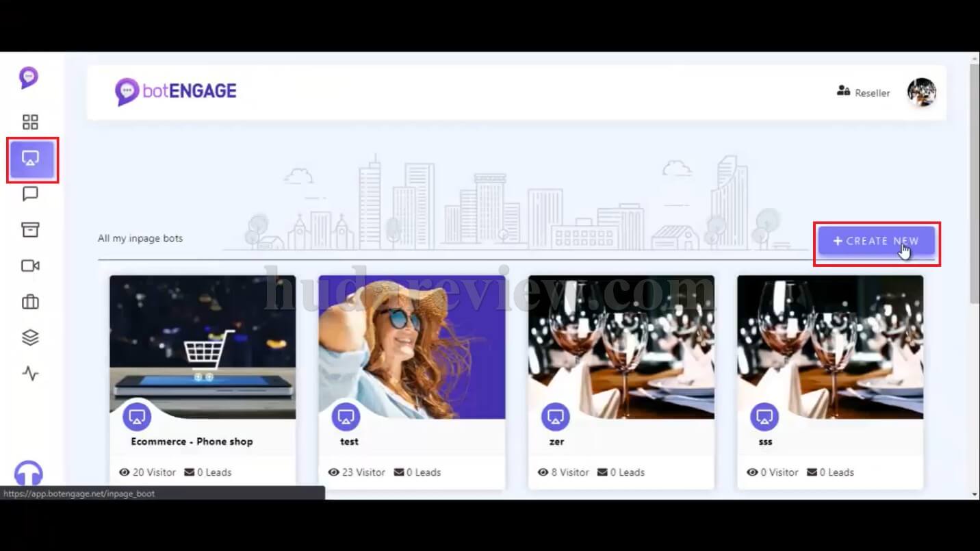Click the "All my inpage bots" heading

[x=140, y=238]
